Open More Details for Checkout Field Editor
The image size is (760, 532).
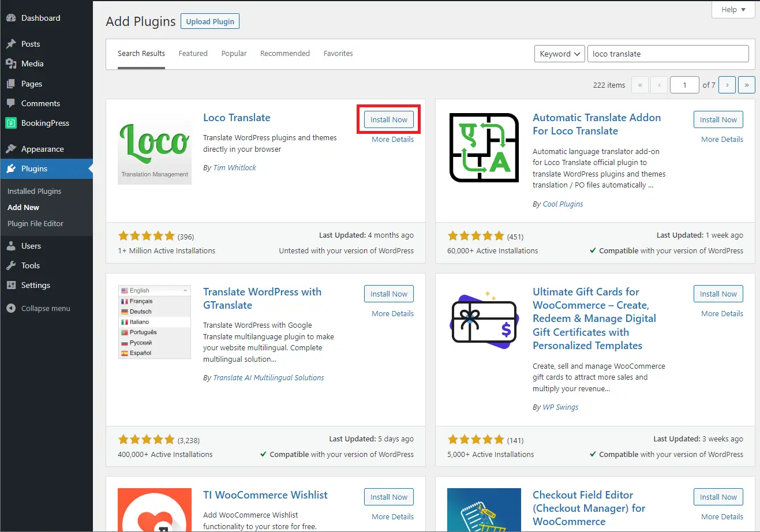tap(722, 516)
